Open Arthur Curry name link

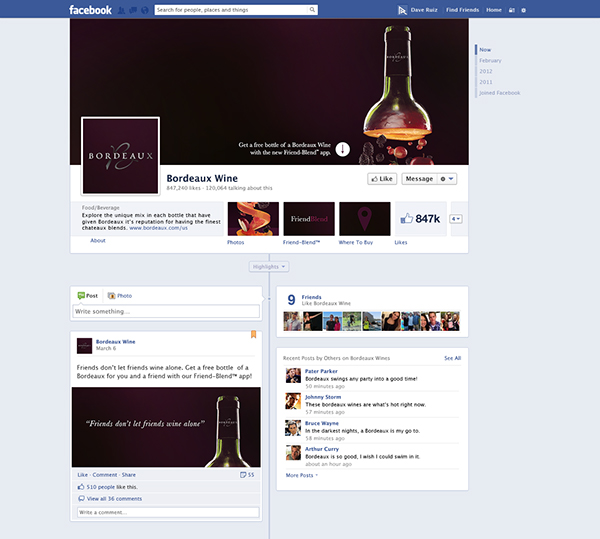pos(321,449)
